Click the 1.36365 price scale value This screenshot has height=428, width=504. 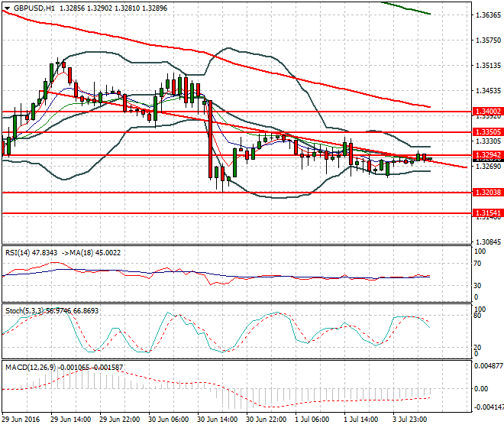[x=488, y=15]
